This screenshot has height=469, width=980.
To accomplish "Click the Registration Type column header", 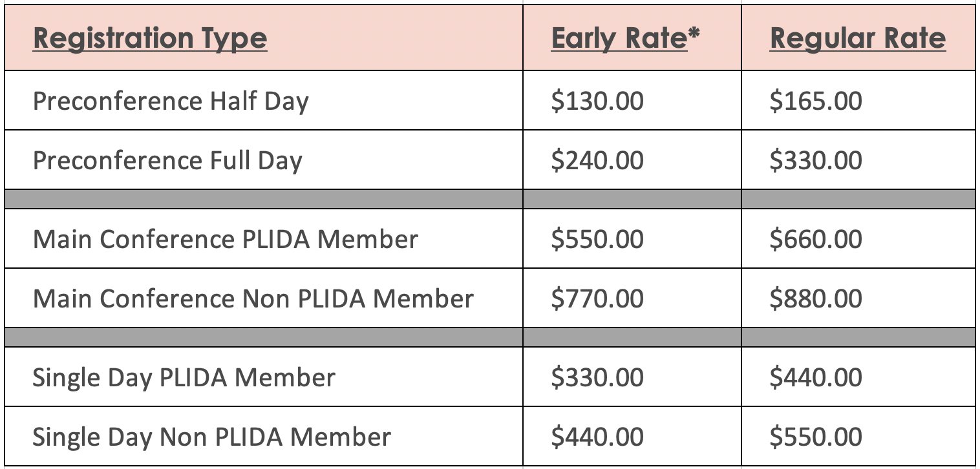I will click(x=150, y=39).
